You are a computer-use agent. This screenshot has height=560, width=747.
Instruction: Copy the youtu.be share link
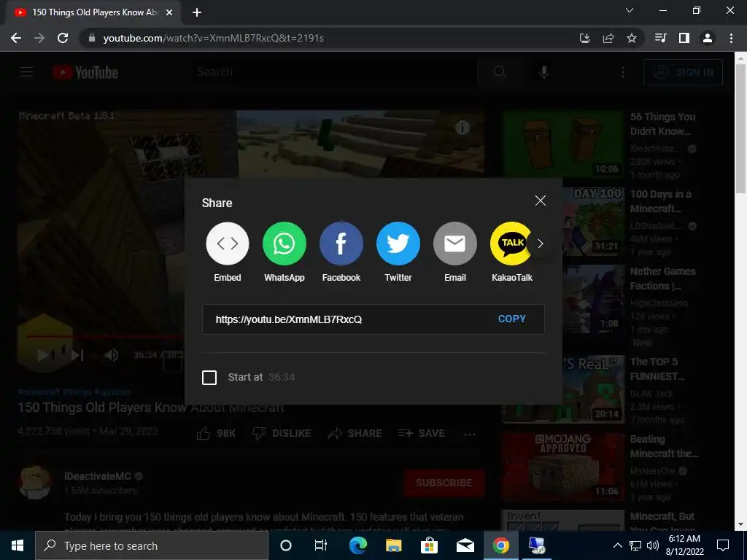point(511,319)
